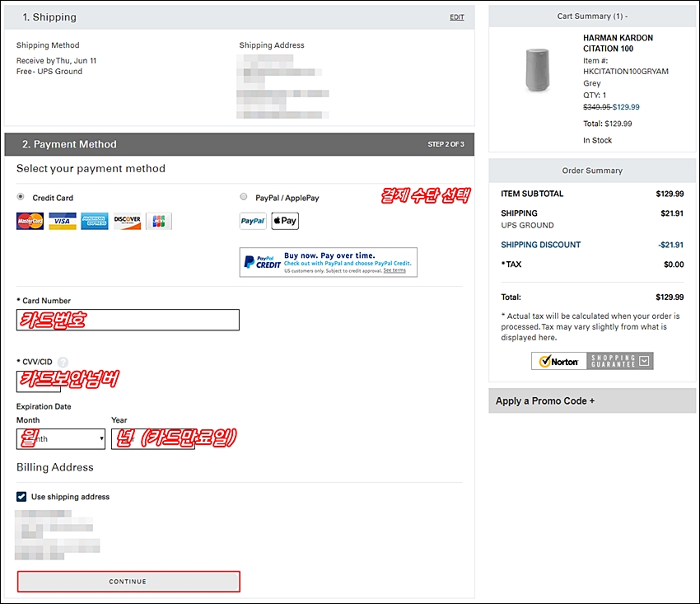Expand Apply a Promo Code section
This screenshot has width=700, height=604.
pyautogui.click(x=592, y=400)
